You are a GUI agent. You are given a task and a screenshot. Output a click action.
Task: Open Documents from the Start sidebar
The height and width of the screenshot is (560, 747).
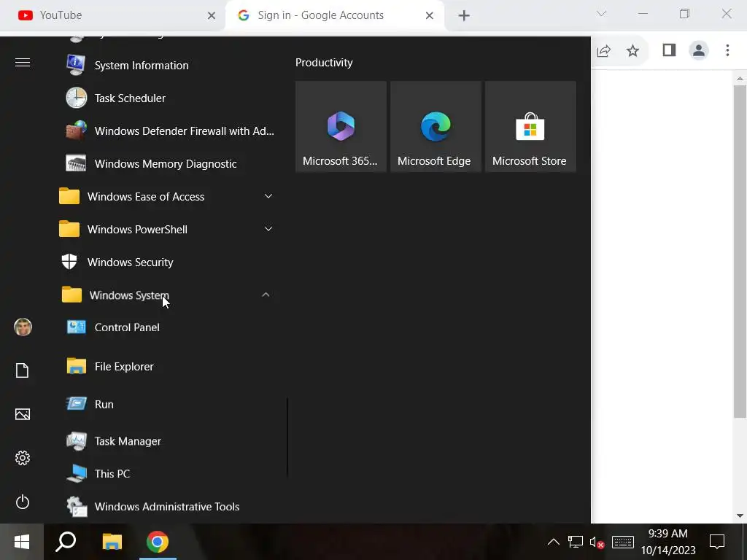tap(23, 370)
